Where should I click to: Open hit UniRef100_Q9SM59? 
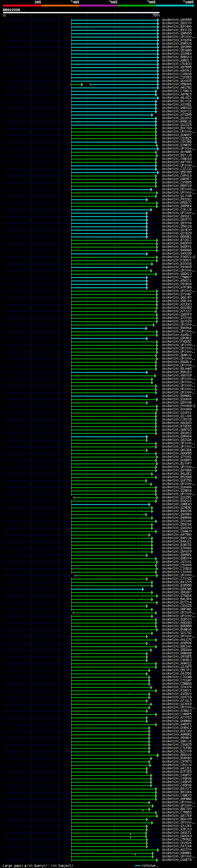click(177, 20)
